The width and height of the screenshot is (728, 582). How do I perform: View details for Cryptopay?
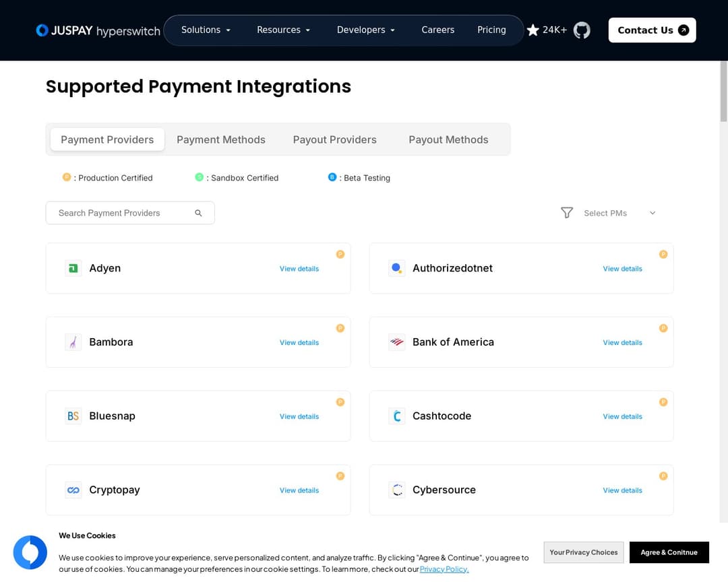pos(299,490)
